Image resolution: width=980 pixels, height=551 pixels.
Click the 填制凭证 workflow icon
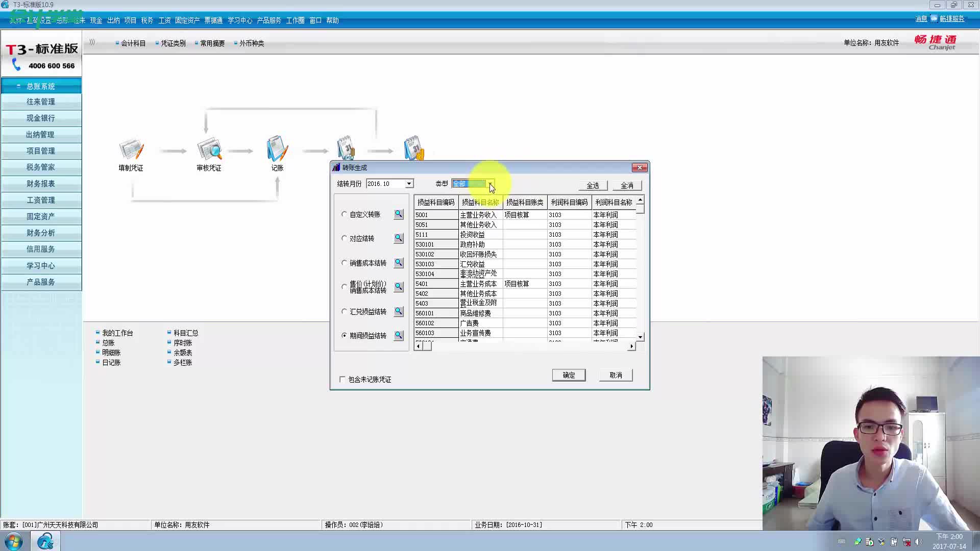tap(131, 149)
